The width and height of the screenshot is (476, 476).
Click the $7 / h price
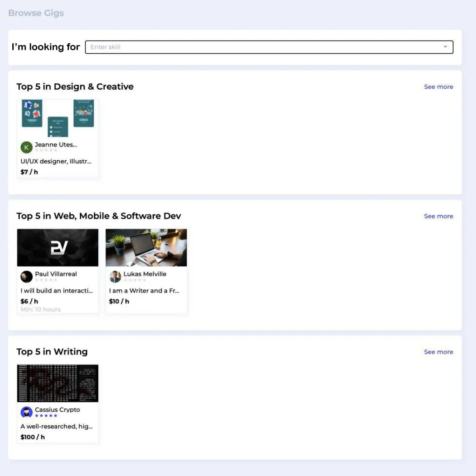click(29, 172)
